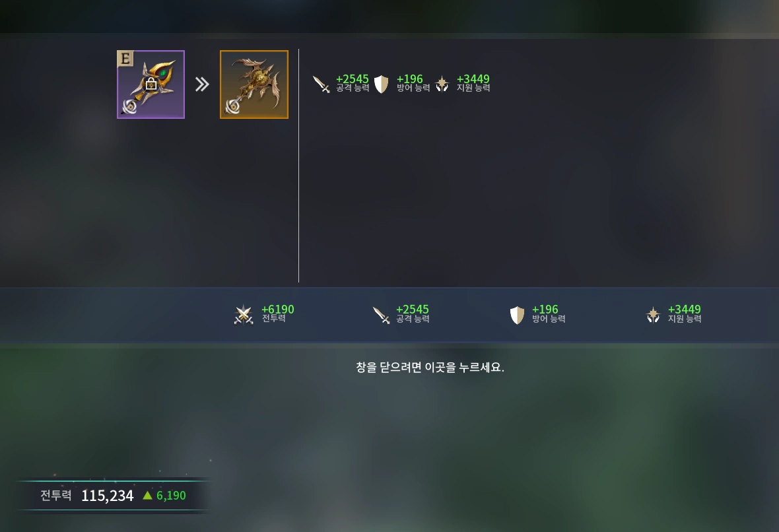The height and width of the screenshot is (532, 779).
Task: Click the shield icon beside +196 at top
Action: 381,84
